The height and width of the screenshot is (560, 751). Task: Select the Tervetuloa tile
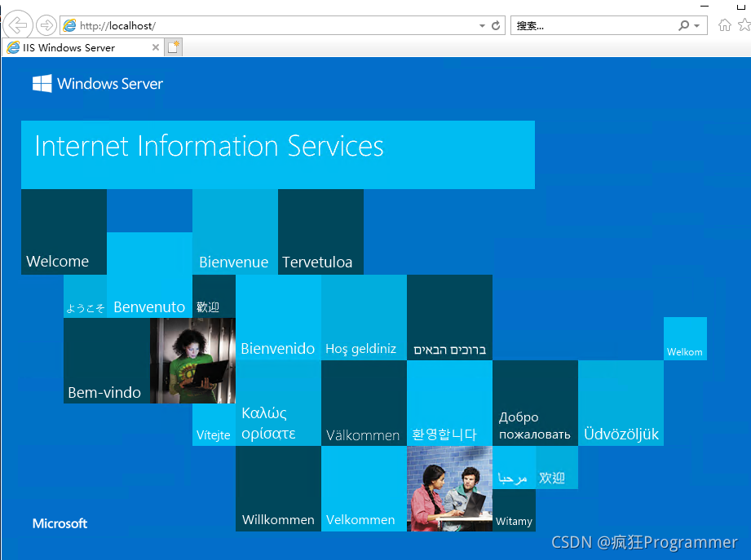pos(320,232)
